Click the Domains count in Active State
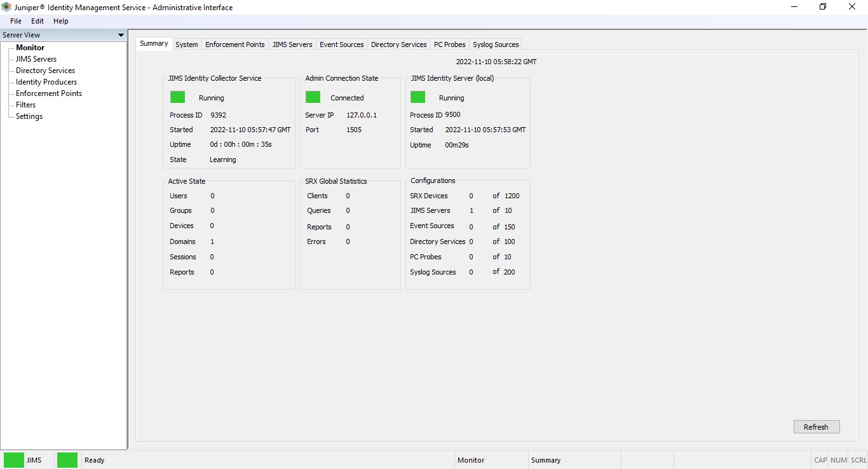Viewport: 868px width, 469px height. tap(212, 241)
